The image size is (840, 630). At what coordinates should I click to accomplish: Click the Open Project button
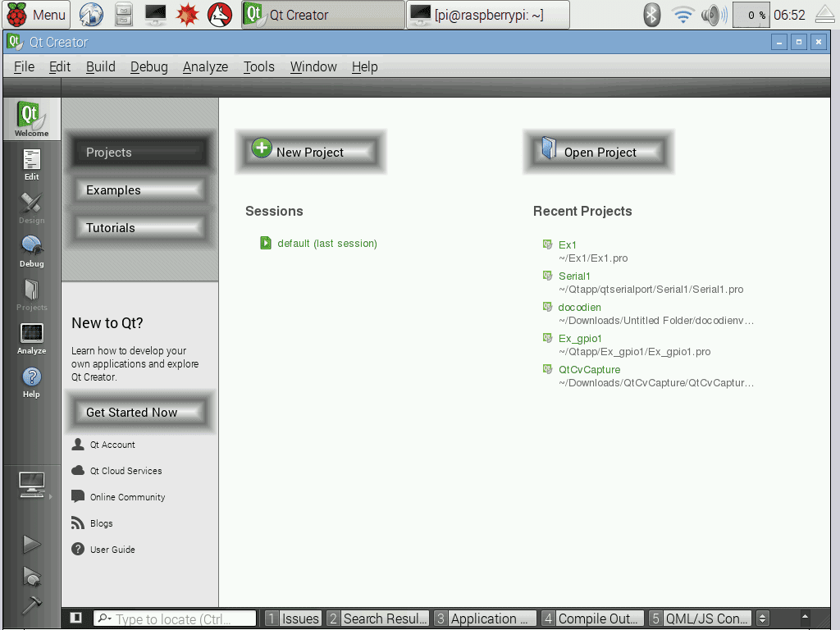click(x=599, y=152)
